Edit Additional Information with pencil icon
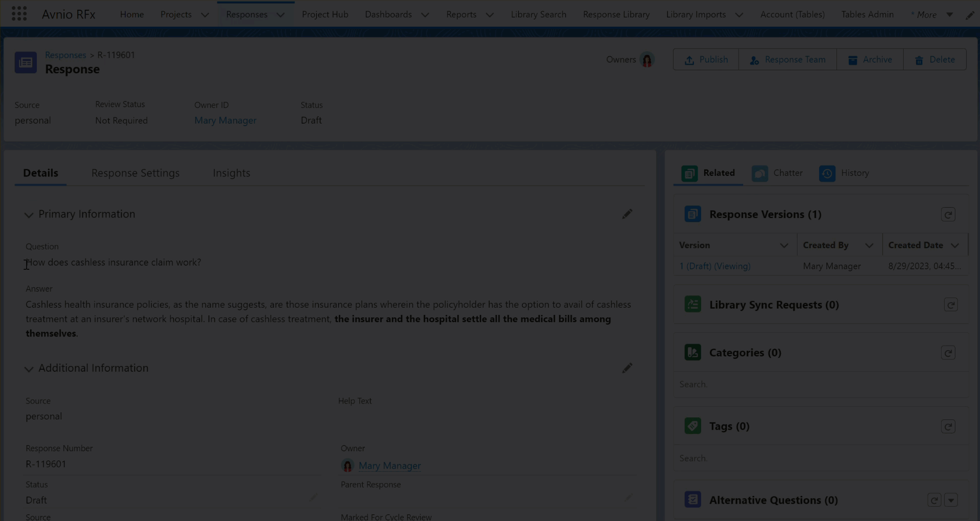The width and height of the screenshot is (980, 521). pyautogui.click(x=627, y=368)
